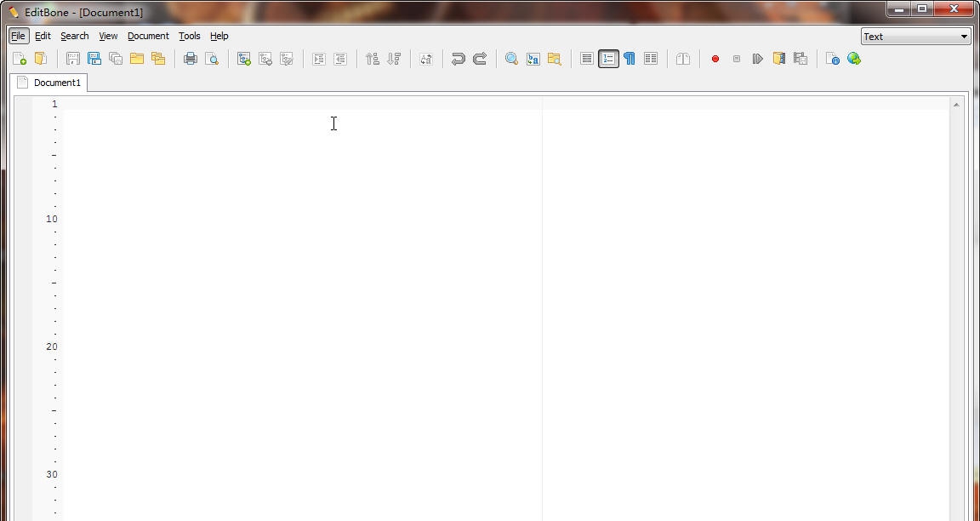Sort lines ascending via toolbar icon
The image size is (980, 521).
(x=373, y=59)
